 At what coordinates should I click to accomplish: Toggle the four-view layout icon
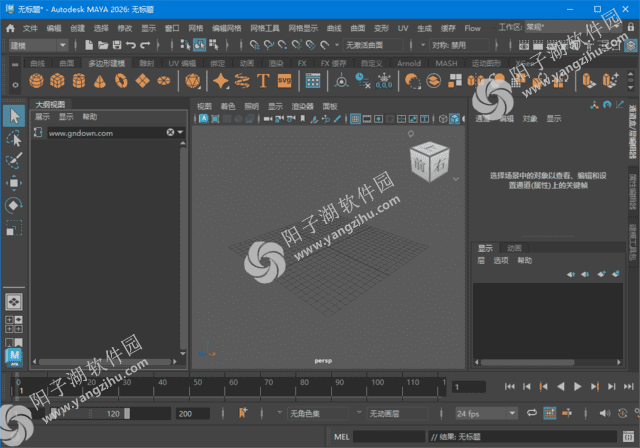[14, 324]
